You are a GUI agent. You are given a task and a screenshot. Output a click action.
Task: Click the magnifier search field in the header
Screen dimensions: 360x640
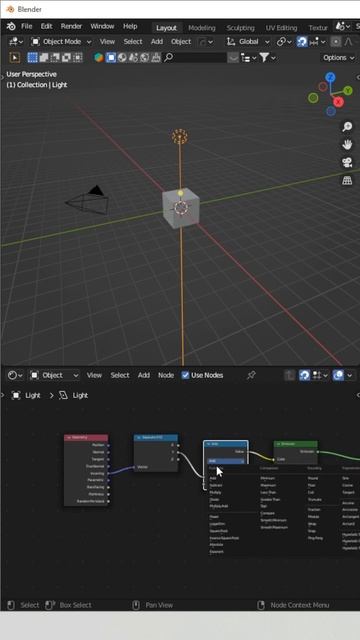[195, 58]
